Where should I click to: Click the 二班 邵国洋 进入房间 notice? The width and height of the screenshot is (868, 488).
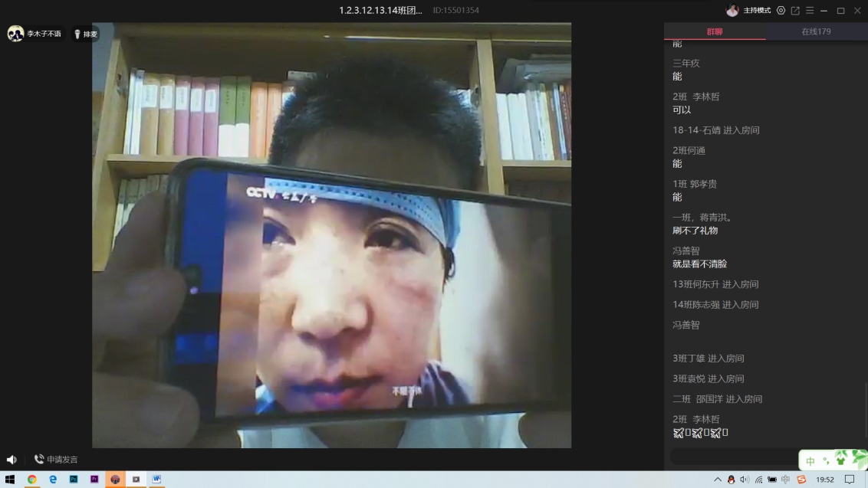tap(717, 399)
